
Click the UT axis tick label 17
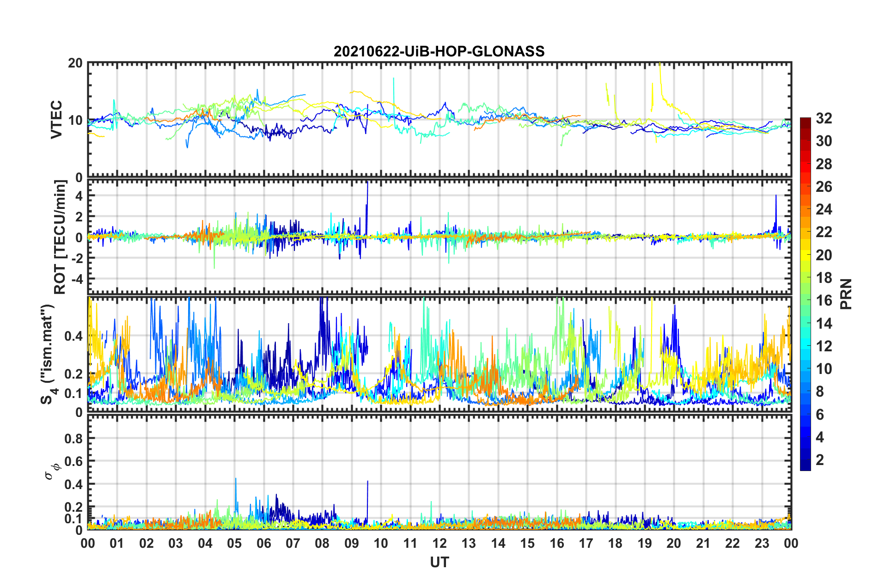586,543
